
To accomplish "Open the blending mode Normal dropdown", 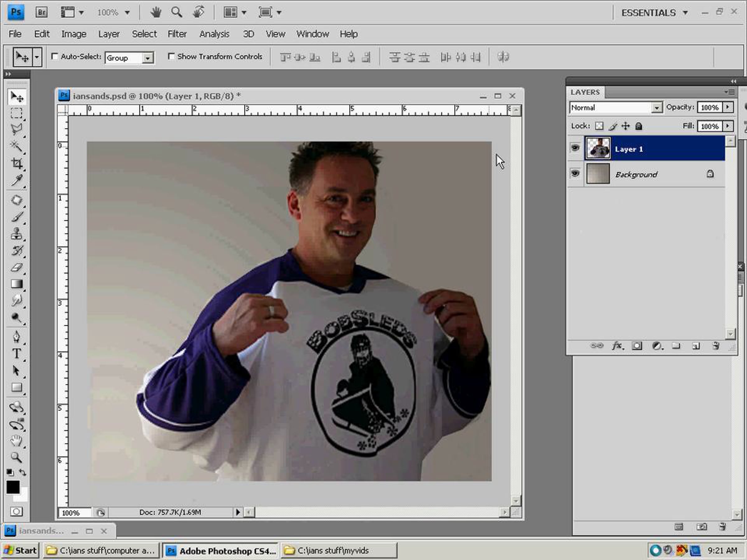I will click(656, 108).
